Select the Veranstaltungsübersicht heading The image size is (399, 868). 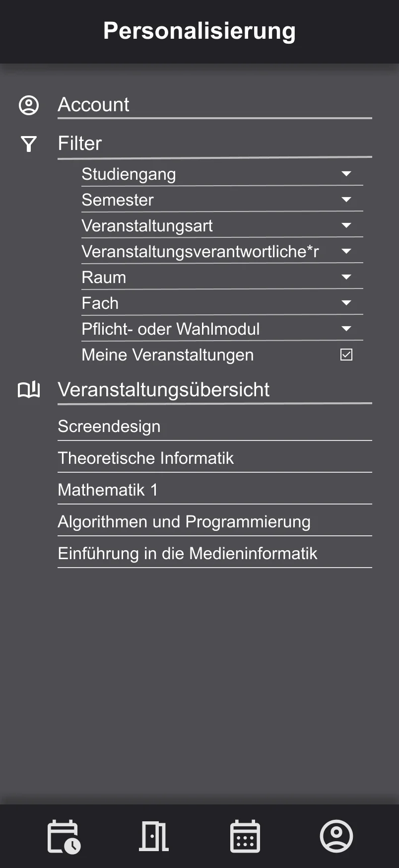pyautogui.click(x=164, y=390)
